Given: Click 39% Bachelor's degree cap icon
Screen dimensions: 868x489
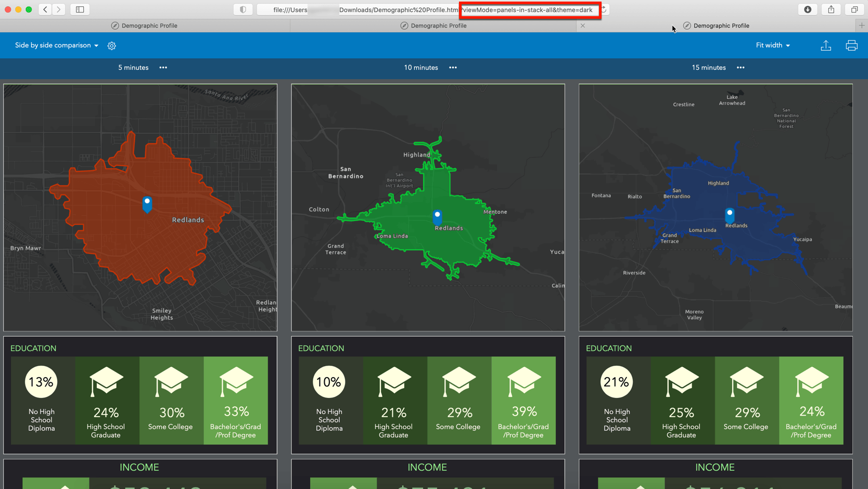Looking at the screenshot, I should coord(524,381).
